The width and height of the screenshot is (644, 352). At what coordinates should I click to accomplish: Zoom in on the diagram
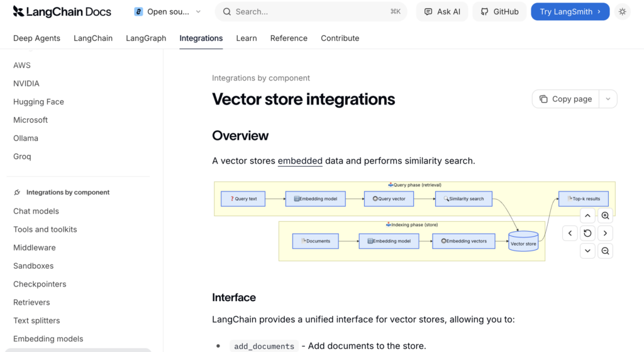tap(605, 215)
